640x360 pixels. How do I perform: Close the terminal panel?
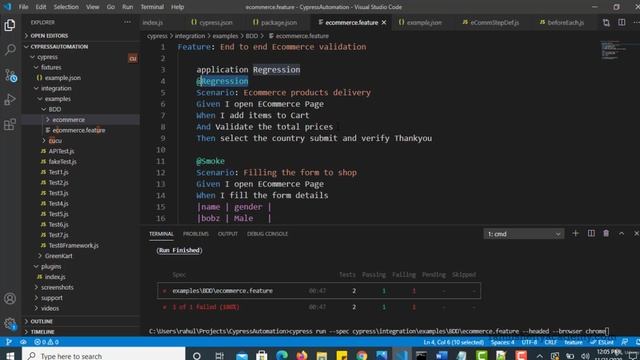click(x=636, y=233)
